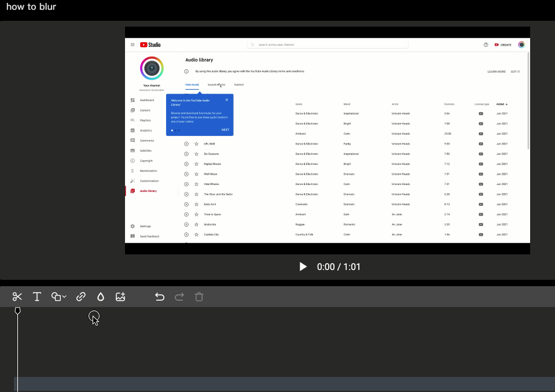The height and width of the screenshot is (392, 555).
Task: Select the scissors cut tool
Action: coord(17,297)
